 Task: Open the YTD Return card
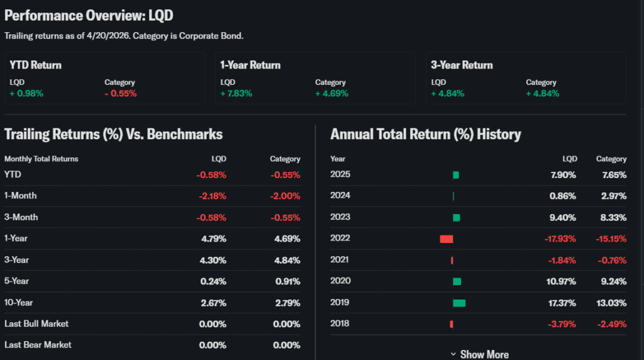104,78
